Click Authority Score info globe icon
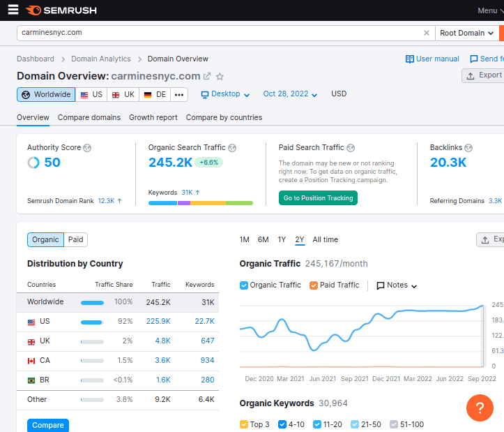 (87, 148)
